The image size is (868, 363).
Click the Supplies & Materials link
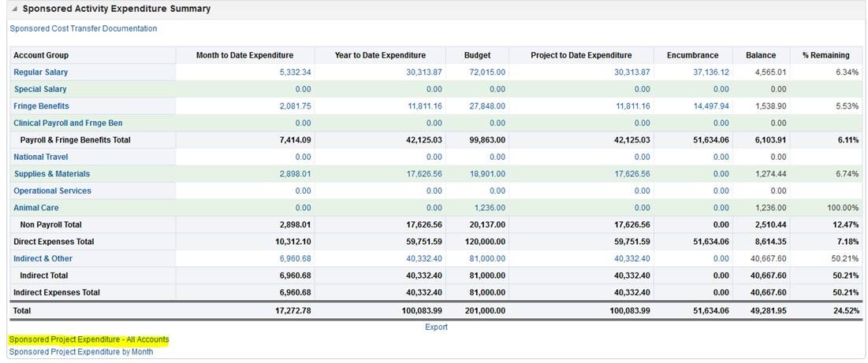point(51,174)
